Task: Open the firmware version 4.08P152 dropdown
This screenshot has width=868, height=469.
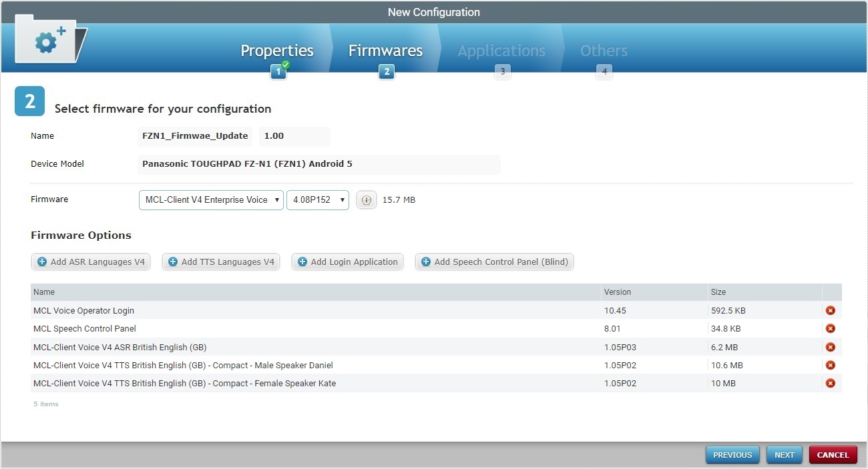Action: (317, 199)
